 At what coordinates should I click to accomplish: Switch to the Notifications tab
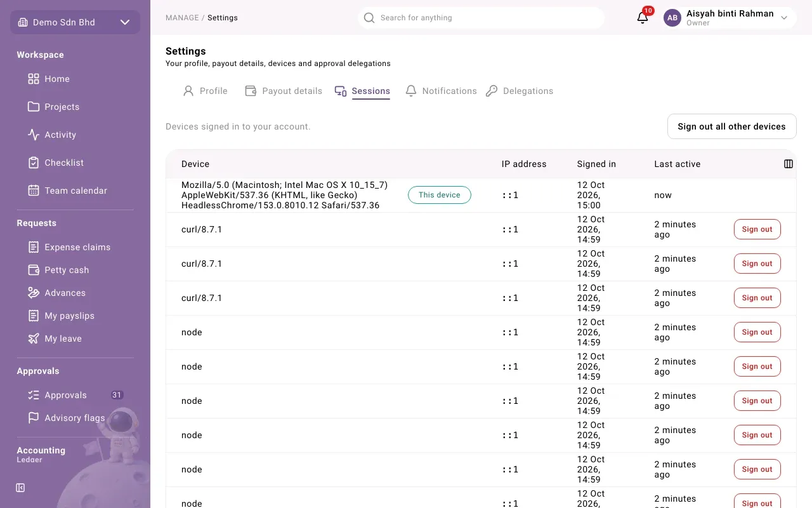(x=441, y=91)
